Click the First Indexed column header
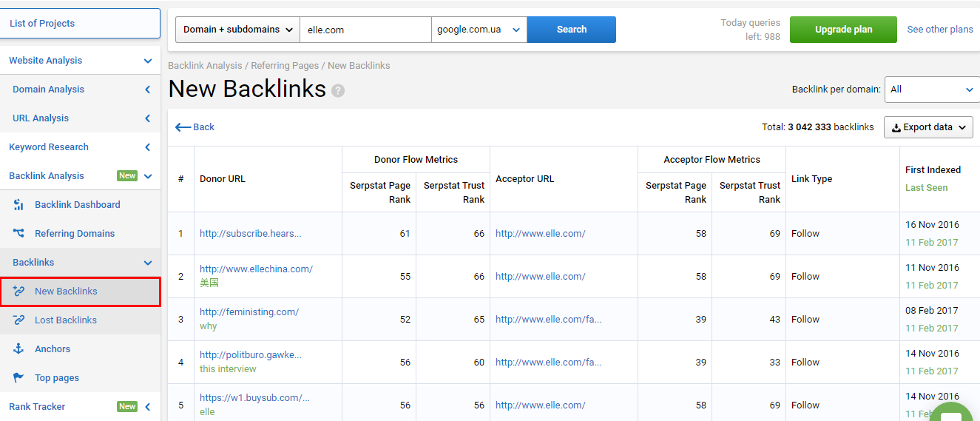 click(x=933, y=170)
